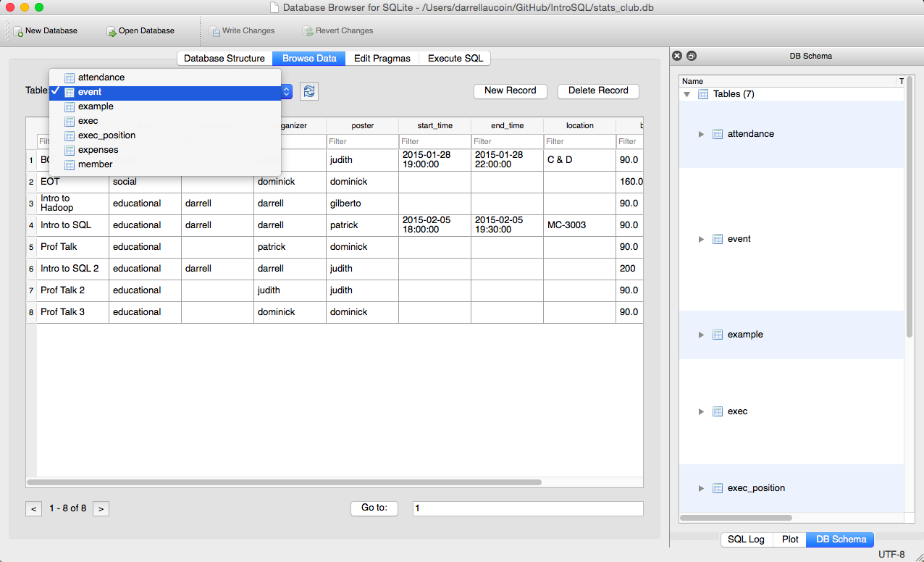
Task: Switch to the Execute SQL tab
Action: (x=455, y=58)
